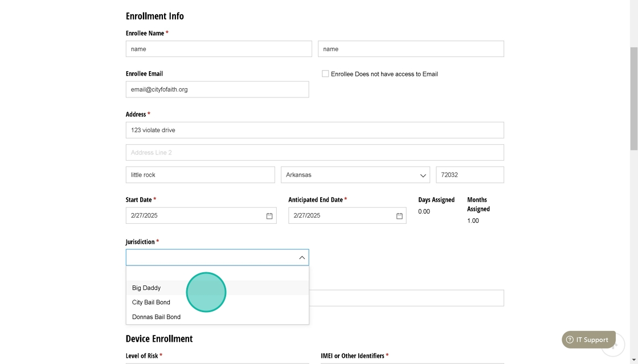The width and height of the screenshot is (638, 364).
Task: Click the page vertical scrollbar thumb
Action: (x=634, y=99)
